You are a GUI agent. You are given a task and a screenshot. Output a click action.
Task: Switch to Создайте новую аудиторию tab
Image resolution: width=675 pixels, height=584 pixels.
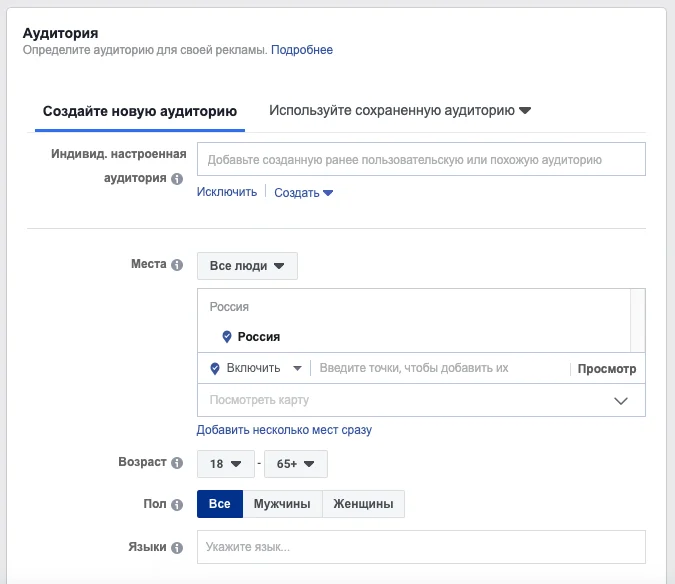tap(140, 111)
